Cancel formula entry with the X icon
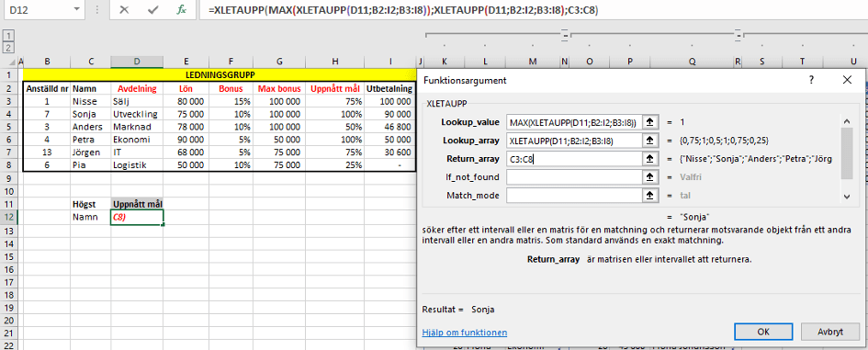The height and width of the screenshot is (350, 868). pyautogui.click(x=125, y=10)
